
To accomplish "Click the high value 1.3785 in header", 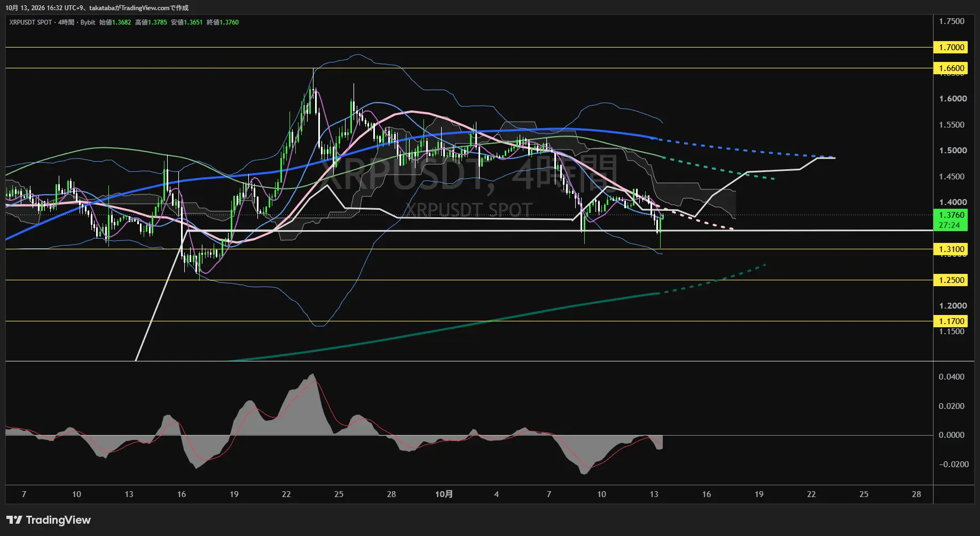I will coord(158,22).
